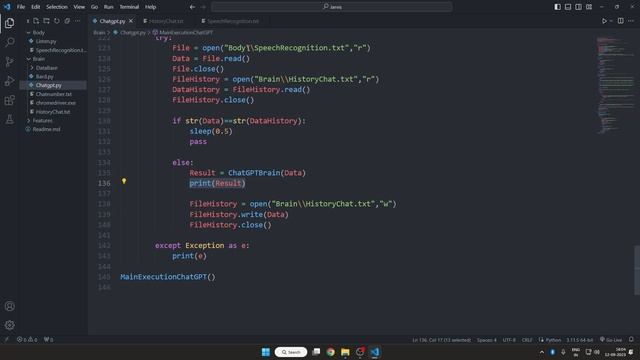
Task: Open editor more actions ellipsis
Action: click(631, 21)
